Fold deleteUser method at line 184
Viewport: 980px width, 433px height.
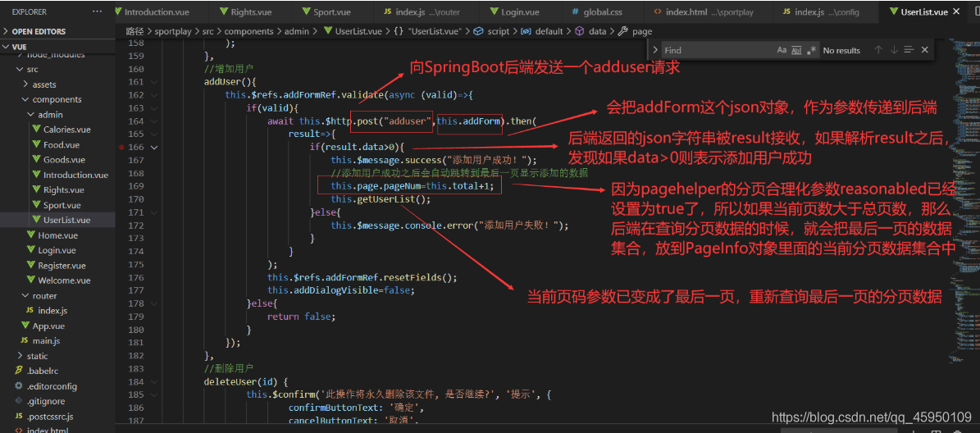(x=153, y=382)
